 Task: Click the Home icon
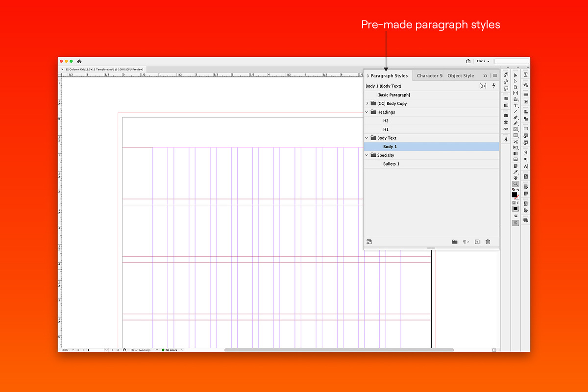[79, 61]
